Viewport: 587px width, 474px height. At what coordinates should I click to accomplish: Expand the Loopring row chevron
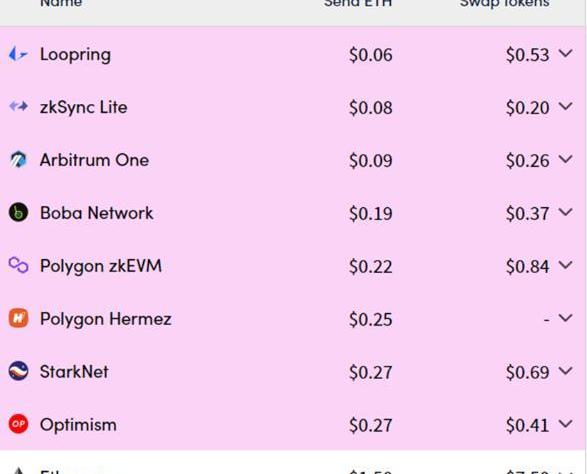coord(565,54)
